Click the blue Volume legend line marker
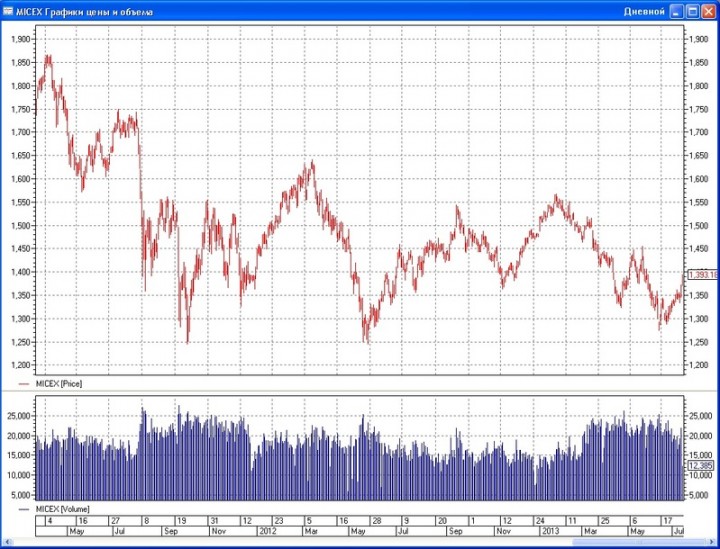 24,509
